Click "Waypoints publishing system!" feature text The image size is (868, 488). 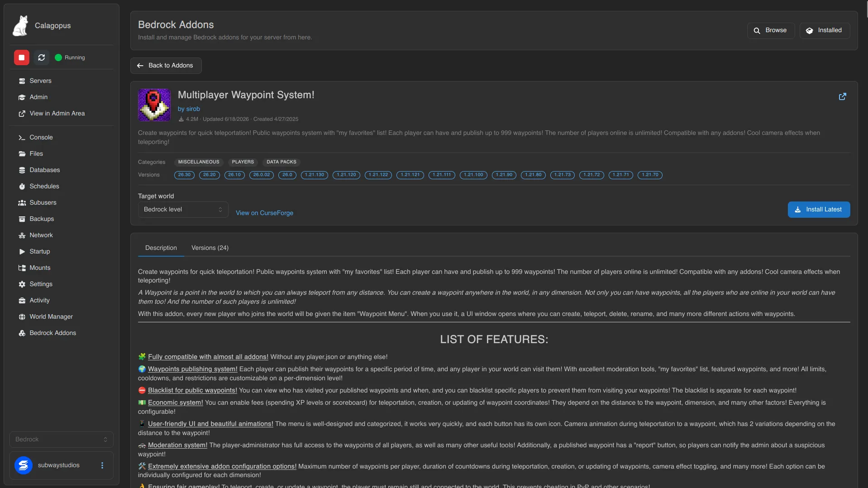pyautogui.click(x=193, y=369)
